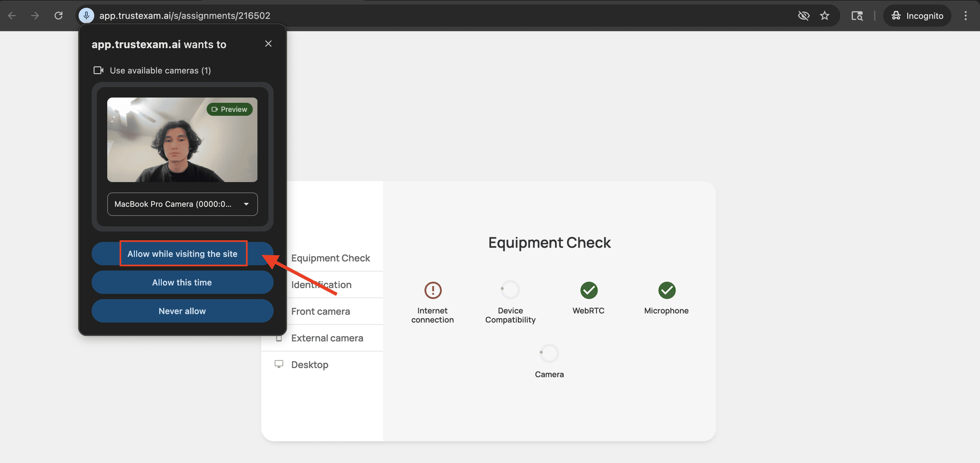Screen dimensions: 980x463
Task: Open the tab search icon in toolbar
Action: point(857,16)
